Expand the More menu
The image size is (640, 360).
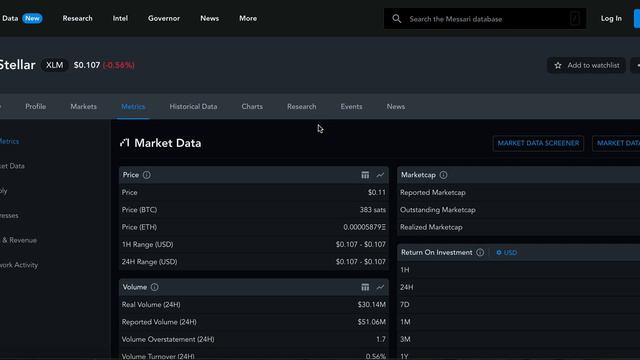[x=248, y=18]
